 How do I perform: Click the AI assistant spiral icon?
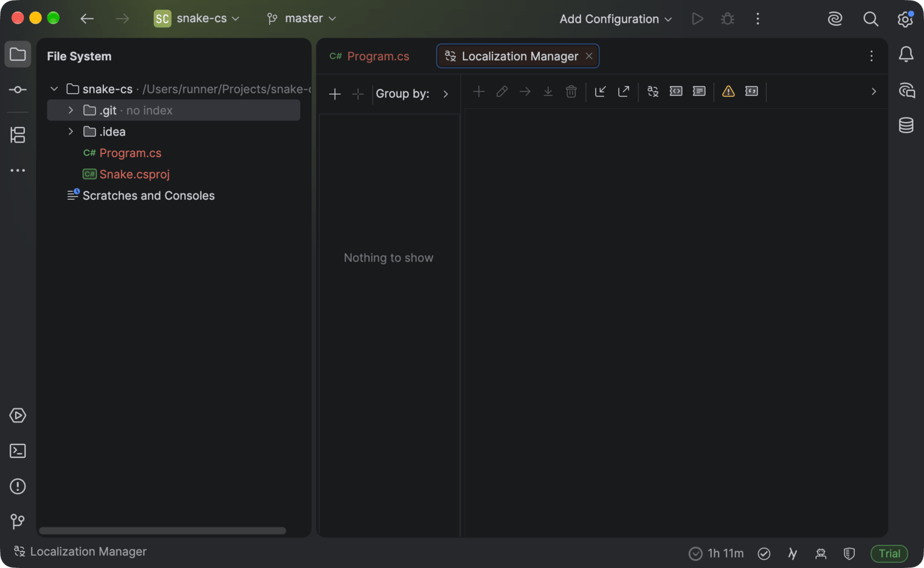click(835, 19)
